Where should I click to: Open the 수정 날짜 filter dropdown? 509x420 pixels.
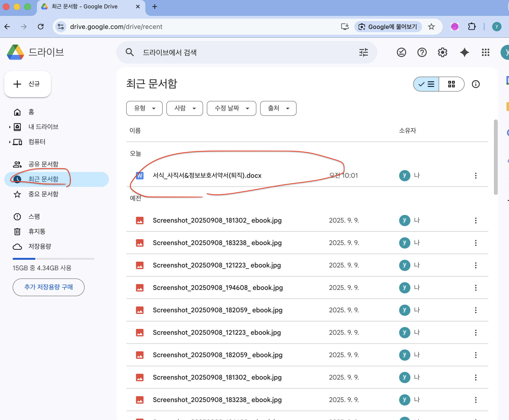pos(231,108)
